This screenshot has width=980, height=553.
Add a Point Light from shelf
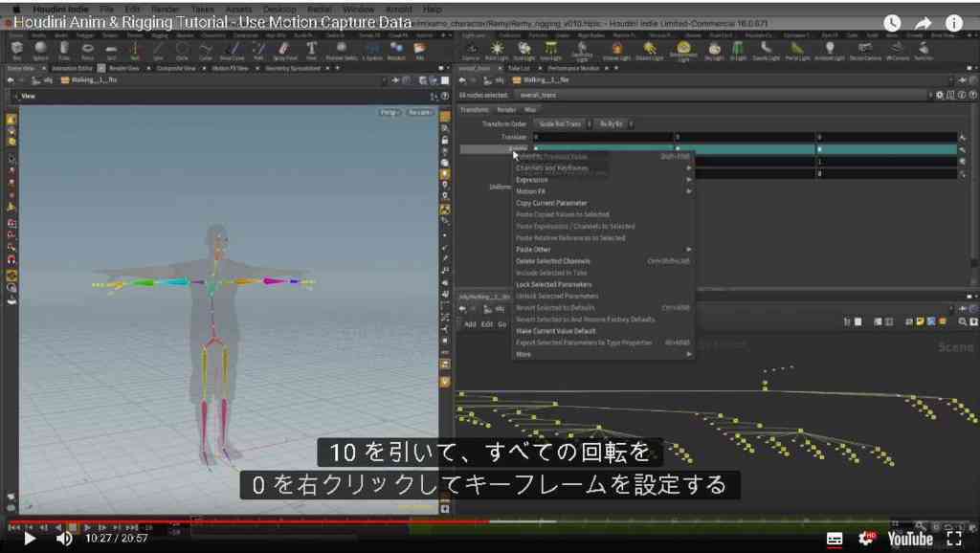497,50
